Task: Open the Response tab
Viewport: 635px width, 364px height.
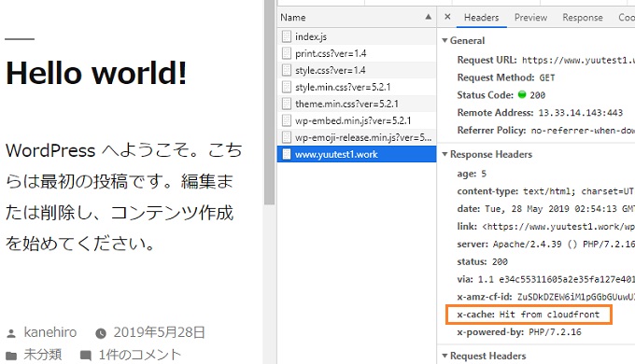Action: (583, 18)
